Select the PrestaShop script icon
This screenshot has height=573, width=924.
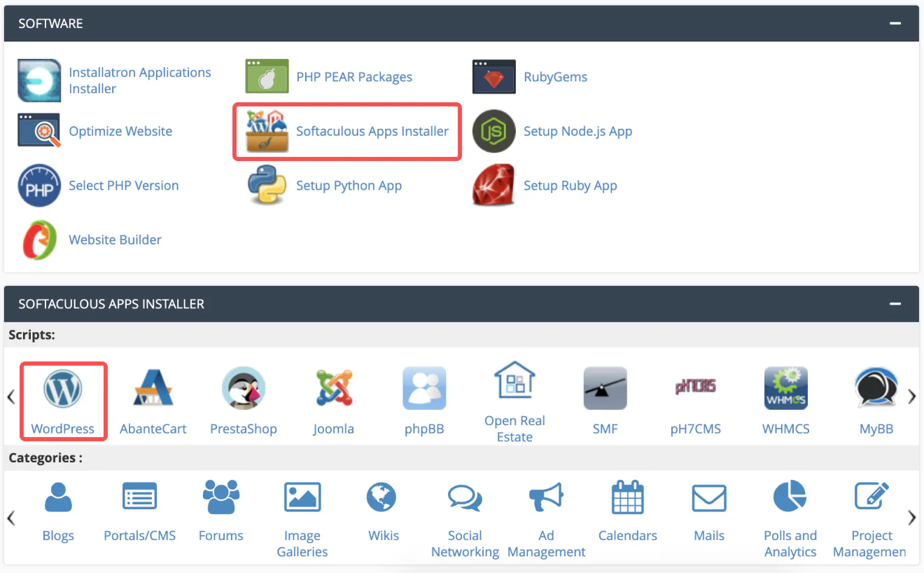(244, 389)
